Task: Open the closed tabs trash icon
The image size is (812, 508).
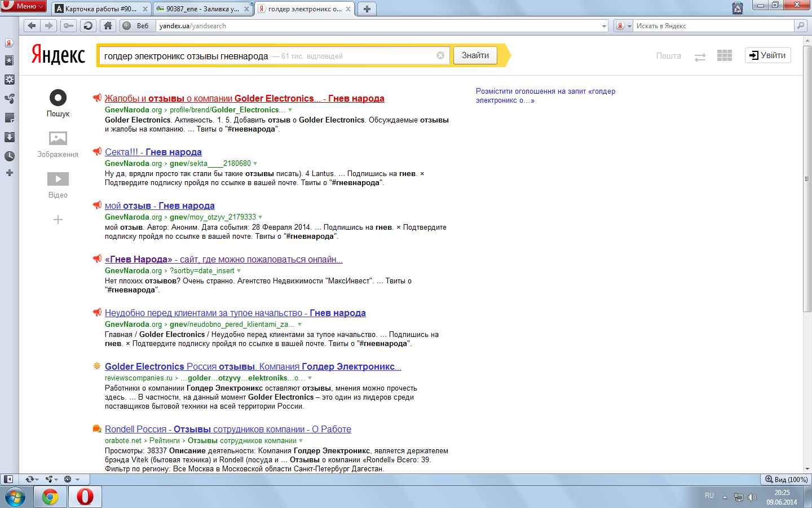Action: click(x=738, y=8)
